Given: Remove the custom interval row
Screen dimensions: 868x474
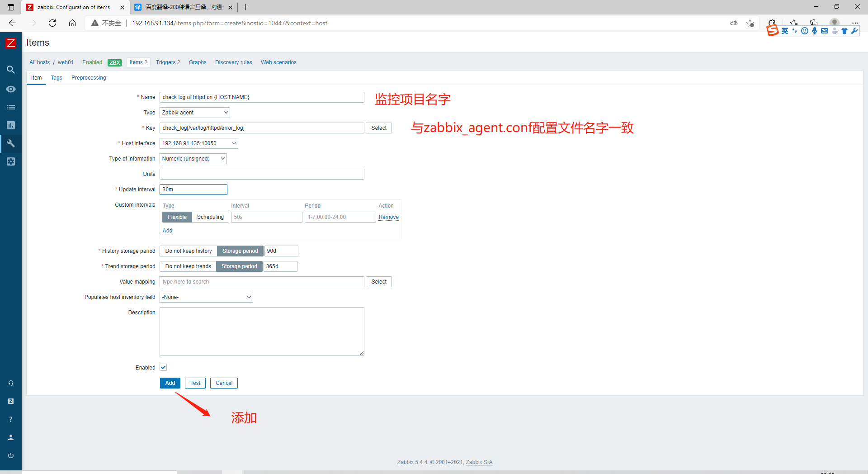Looking at the screenshot, I should [388, 217].
